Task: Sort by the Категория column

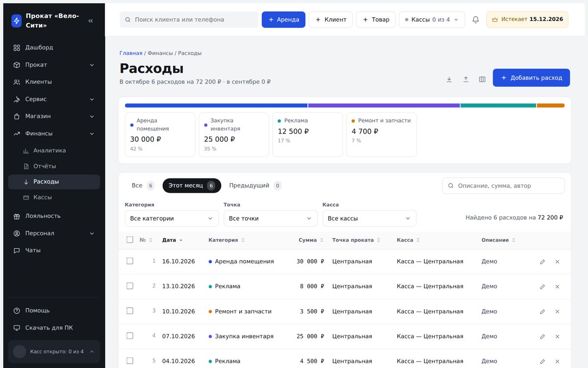Action: click(x=226, y=240)
